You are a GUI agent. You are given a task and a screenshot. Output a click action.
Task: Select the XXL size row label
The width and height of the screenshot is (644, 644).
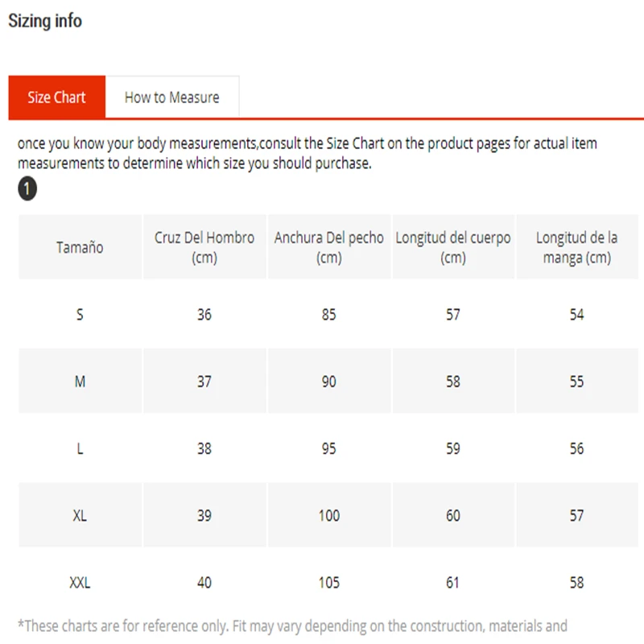coord(80,582)
